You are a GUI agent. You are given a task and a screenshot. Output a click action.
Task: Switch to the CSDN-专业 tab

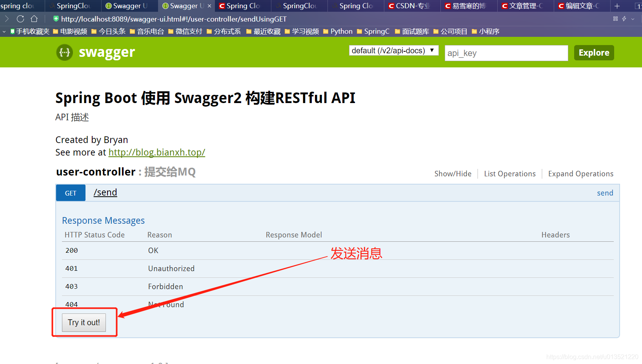(413, 6)
